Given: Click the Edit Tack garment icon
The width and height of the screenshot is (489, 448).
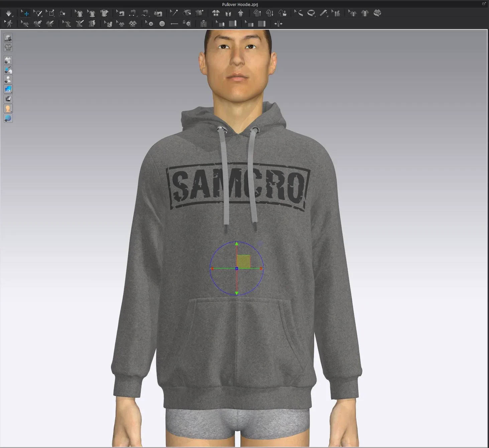Looking at the screenshot, I should (200, 13).
